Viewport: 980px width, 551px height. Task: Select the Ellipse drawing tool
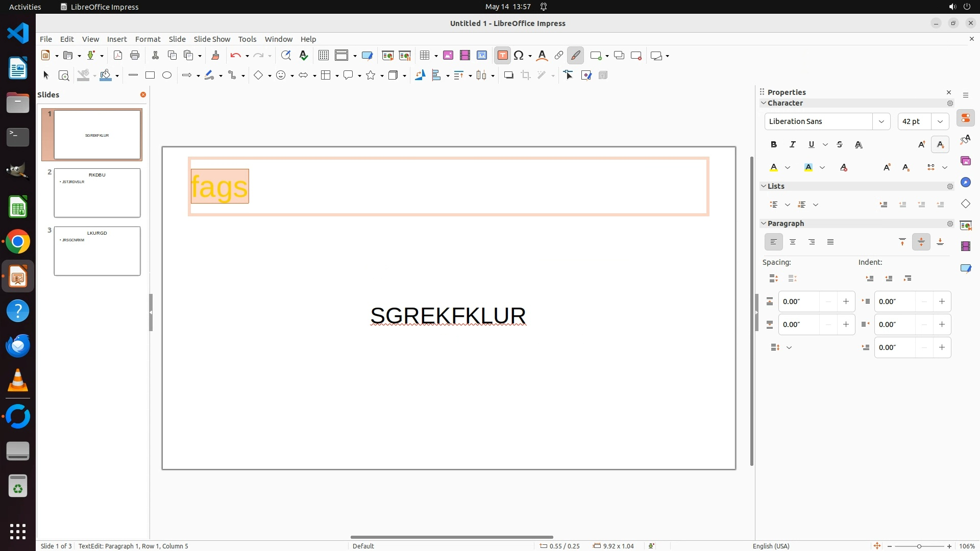[167, 76]
